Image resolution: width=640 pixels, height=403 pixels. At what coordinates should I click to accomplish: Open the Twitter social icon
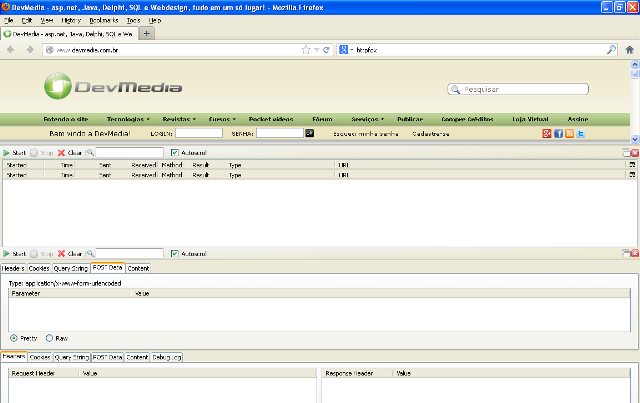tap(580, 134)
